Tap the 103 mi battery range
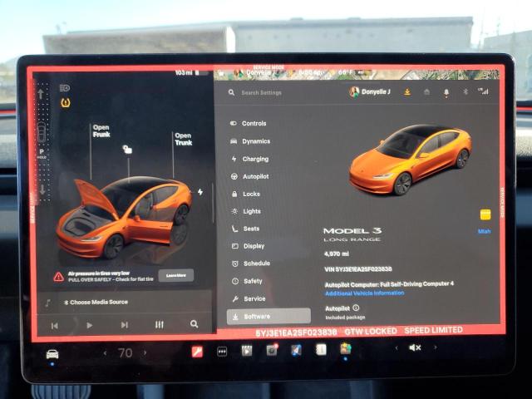This screenshot has height=399, width=532. [184, 72]
